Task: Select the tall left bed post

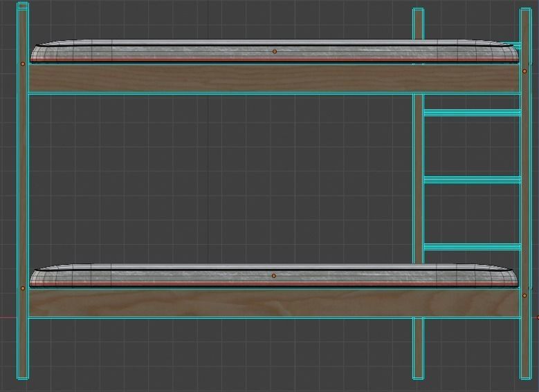Action: click(x=23, y=191)
